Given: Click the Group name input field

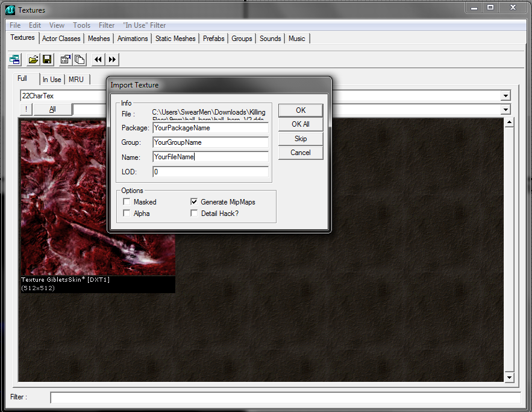Looking at the screenshot, I should [210, 142].
